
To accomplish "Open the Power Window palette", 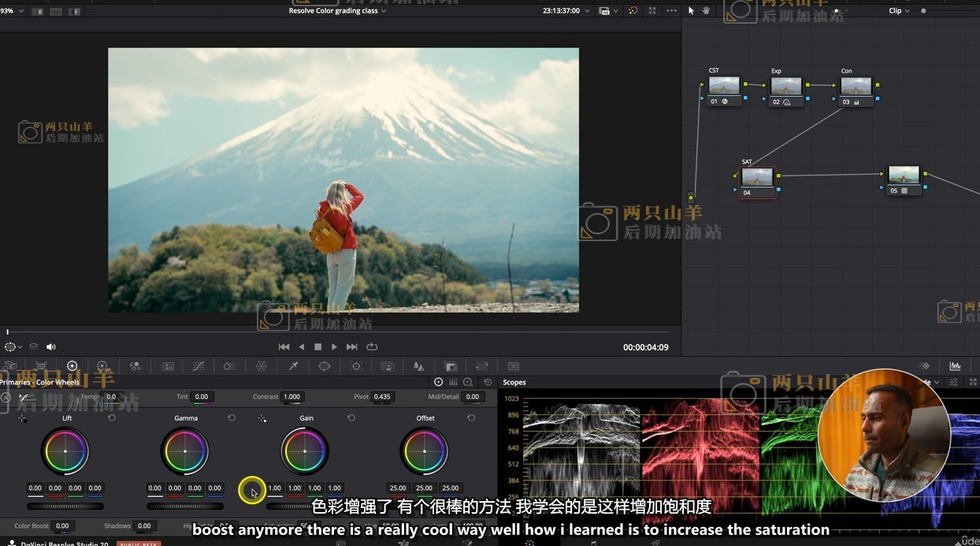I will [324, 366].
